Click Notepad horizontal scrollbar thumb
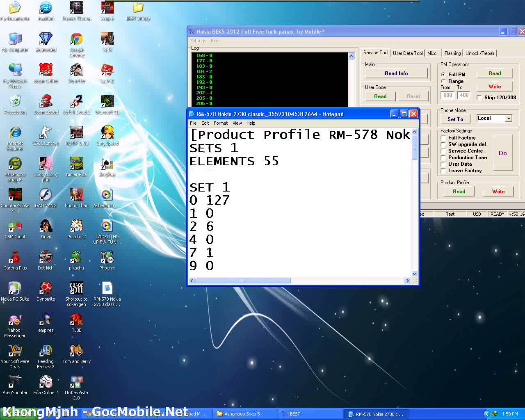525x420 pixels. pos(243,281)
